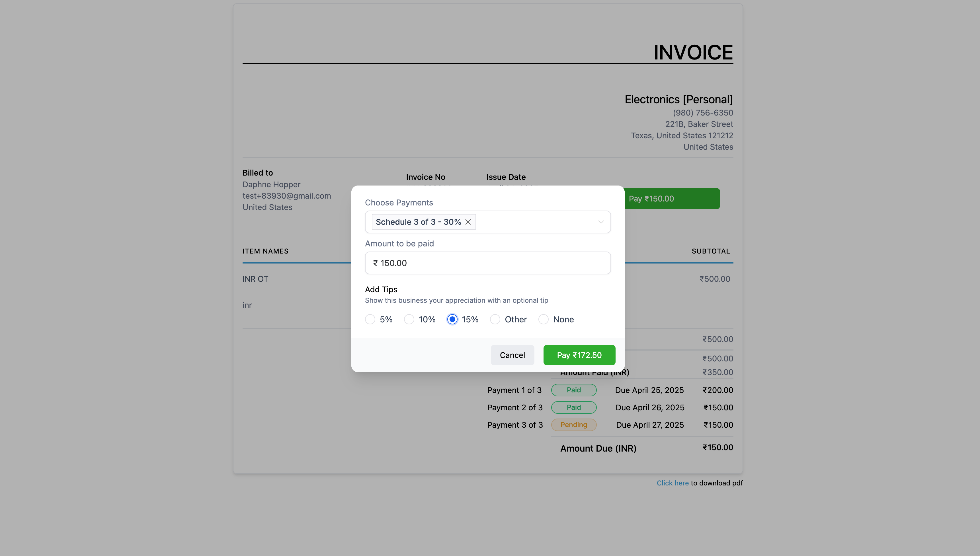This screenshot has width=980, height=556.
Task: Click the Choose Payments select box
Action: coord(535,222)
